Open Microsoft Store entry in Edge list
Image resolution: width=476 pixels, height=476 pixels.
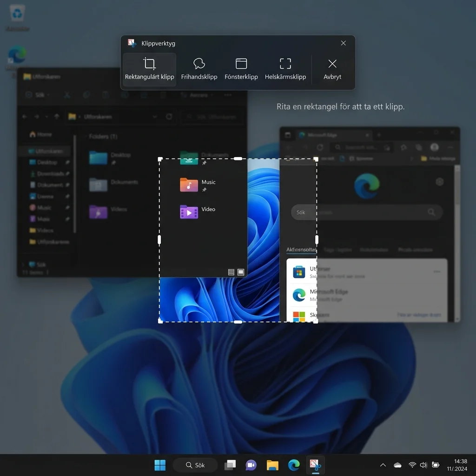pyautogui.click(x=366, y=271)
